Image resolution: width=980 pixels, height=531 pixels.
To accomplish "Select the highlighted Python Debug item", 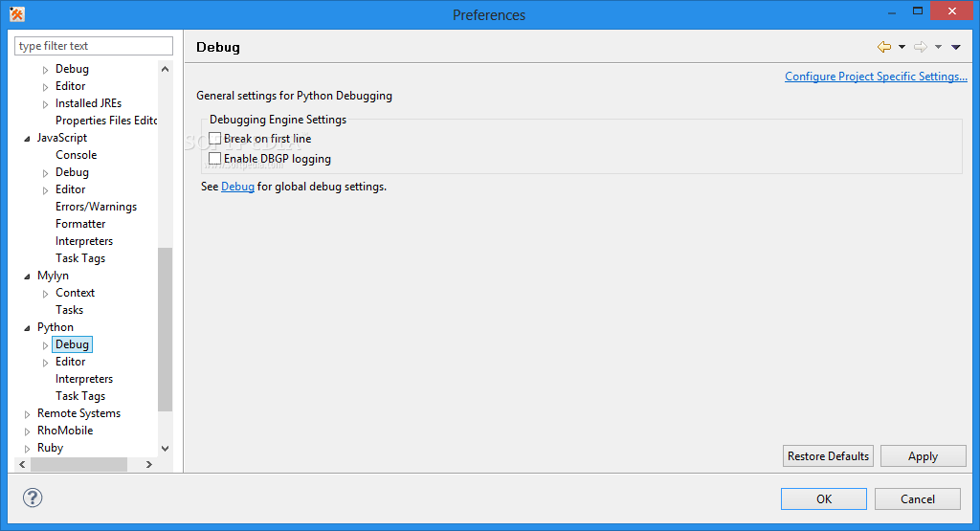I will point(72,344).
